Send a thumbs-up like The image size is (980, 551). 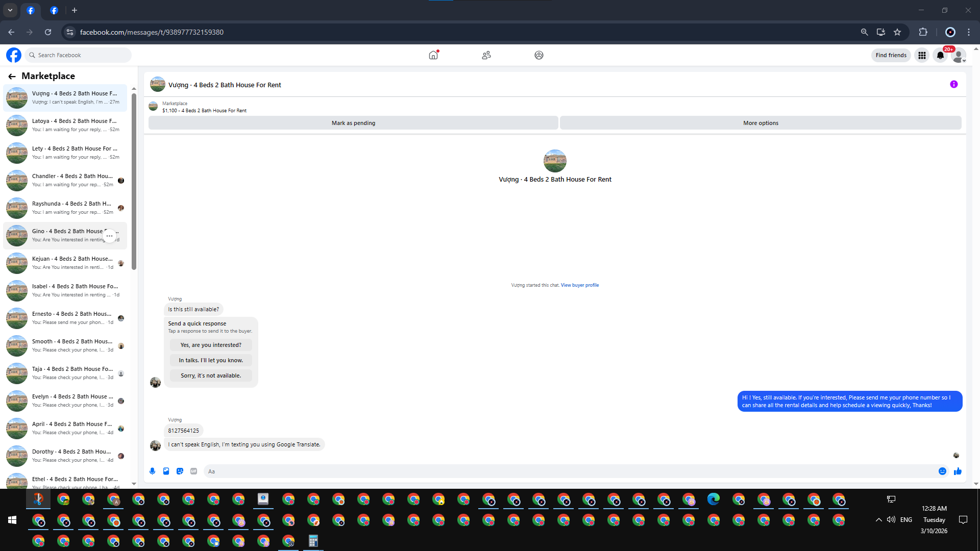[958, 471]
